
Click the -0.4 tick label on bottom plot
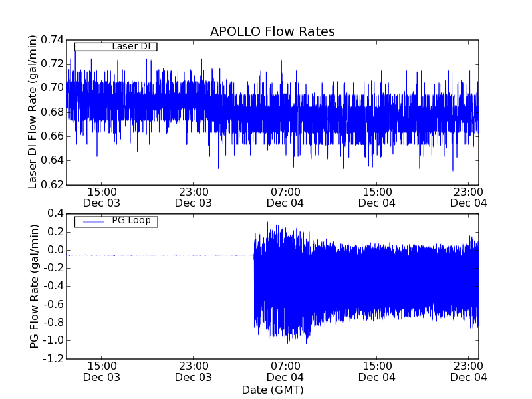point(53,287)
